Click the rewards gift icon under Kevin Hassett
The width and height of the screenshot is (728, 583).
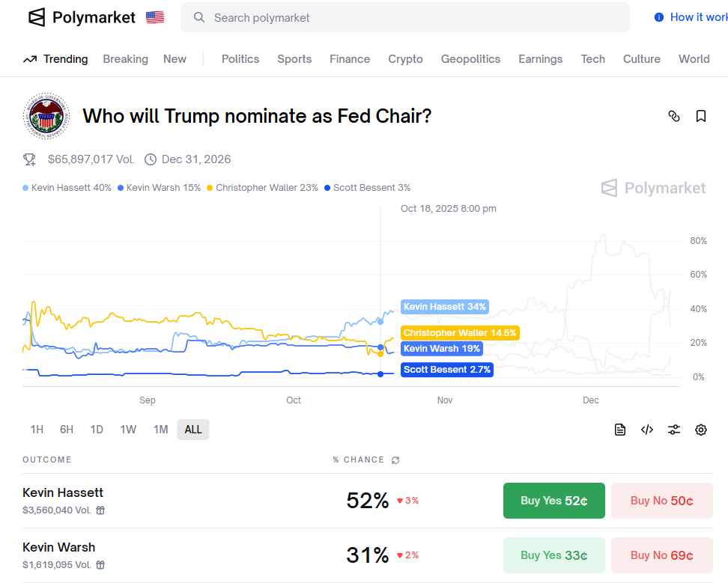(100, 510)
